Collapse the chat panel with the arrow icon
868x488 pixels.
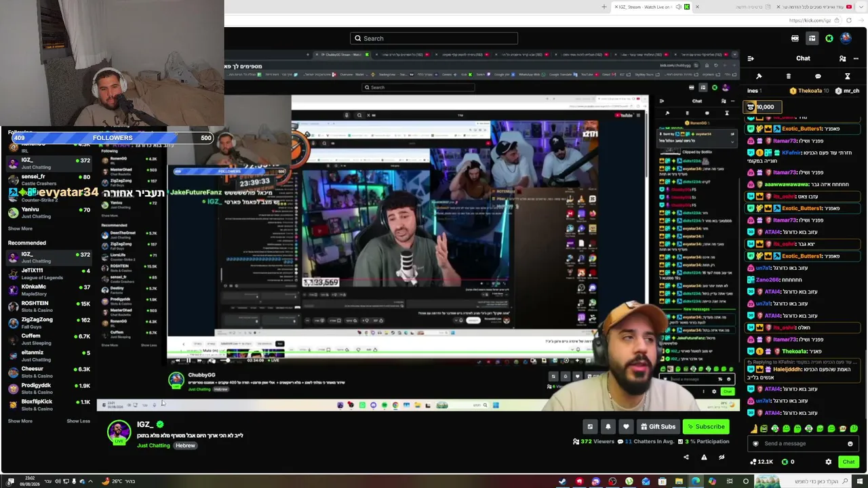[x=751, y=58]
